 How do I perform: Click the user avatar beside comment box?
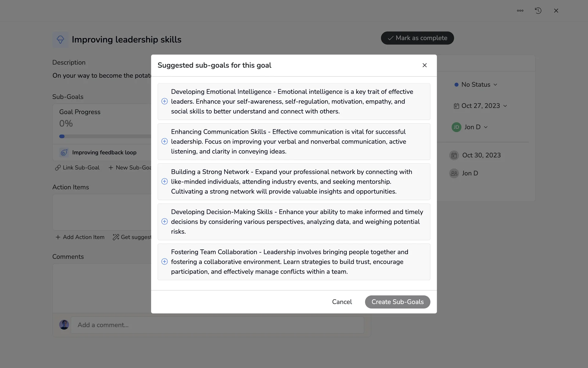(64, 325)
